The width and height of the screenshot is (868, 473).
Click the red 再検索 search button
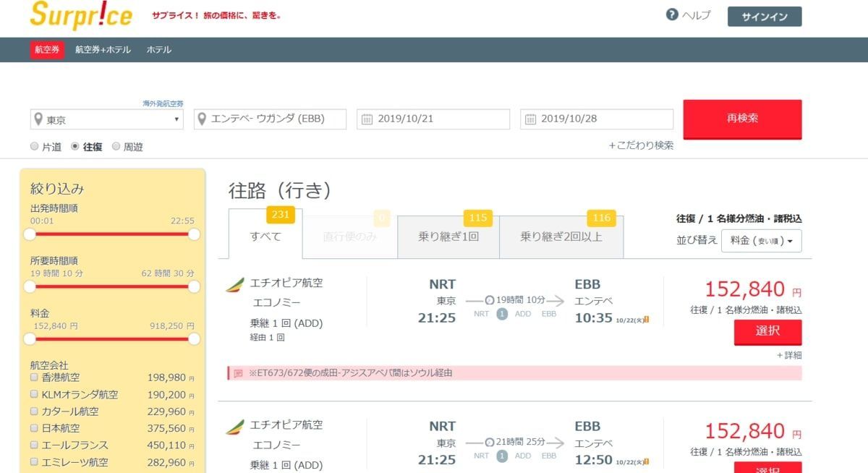742,119
